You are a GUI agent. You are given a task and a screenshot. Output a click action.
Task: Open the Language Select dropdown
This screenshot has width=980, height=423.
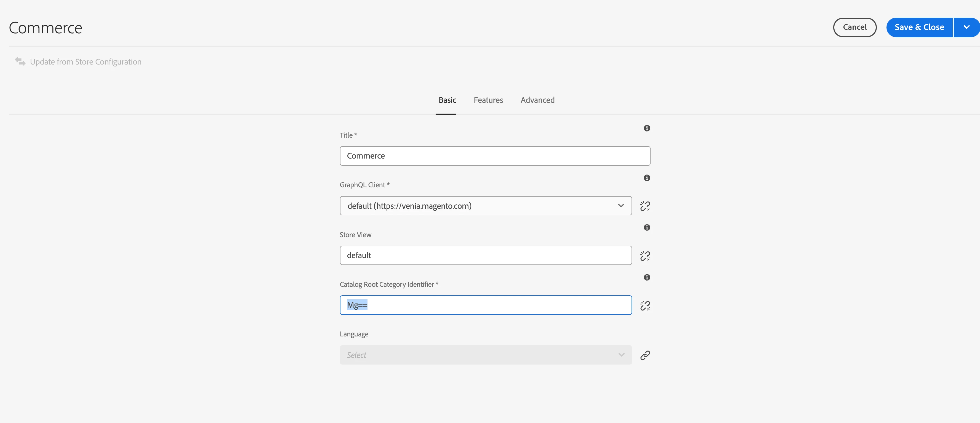485,355
